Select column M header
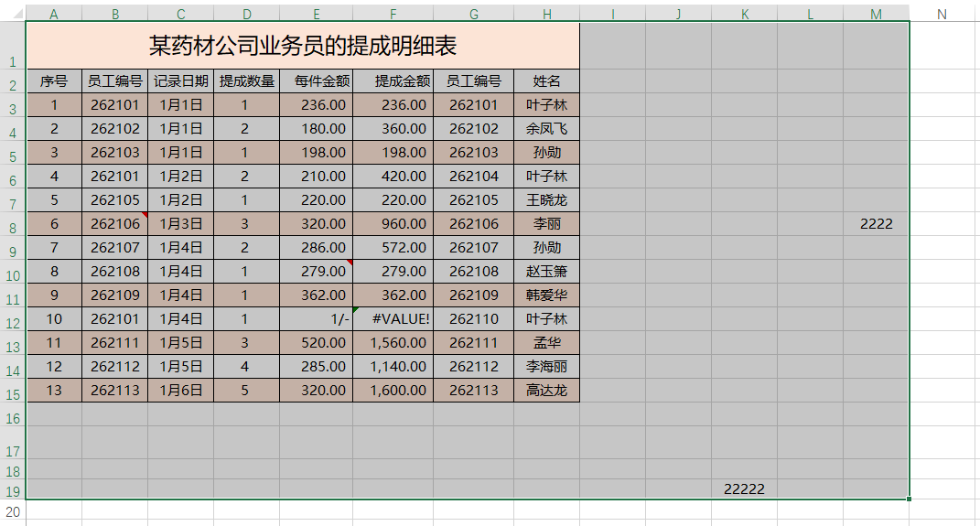Image resolution: width=980 pixels, height=526 pixels. pos(877,14)
